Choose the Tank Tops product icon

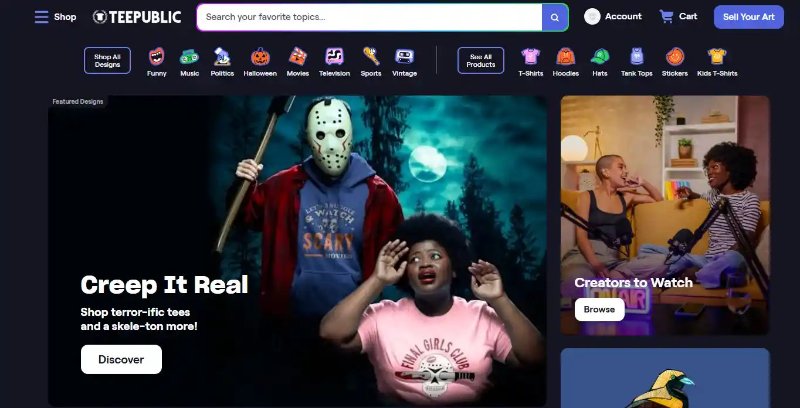coord(637,56)
